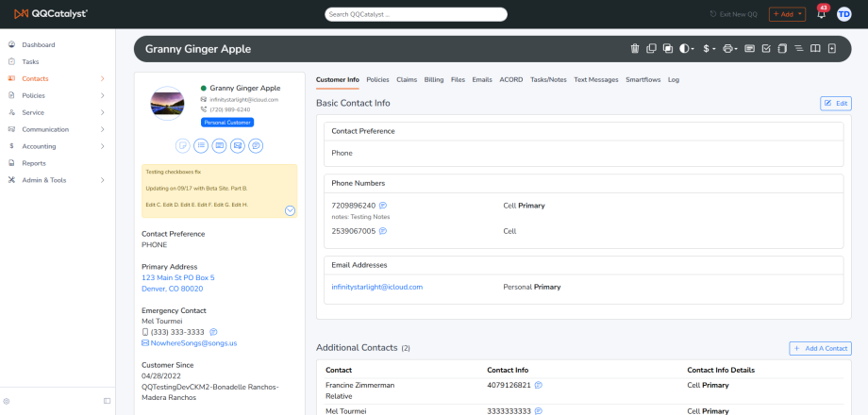This screenshot has width=868, height=415.
Task: Click the chat bubble round icon under profile
Action: pos(256,145)
